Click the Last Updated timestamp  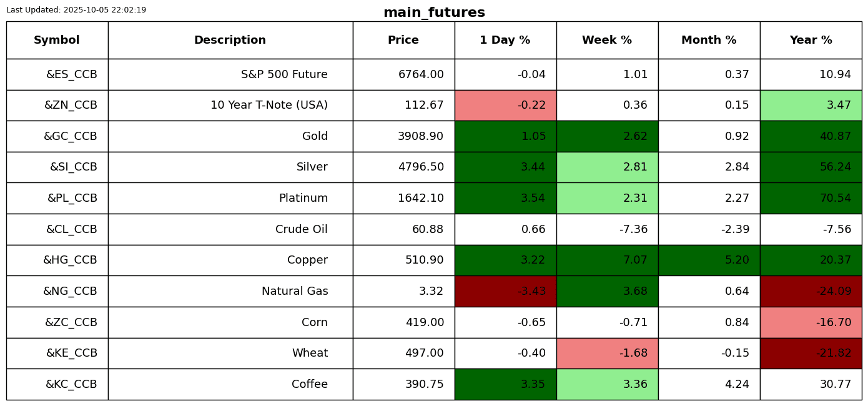76,10
